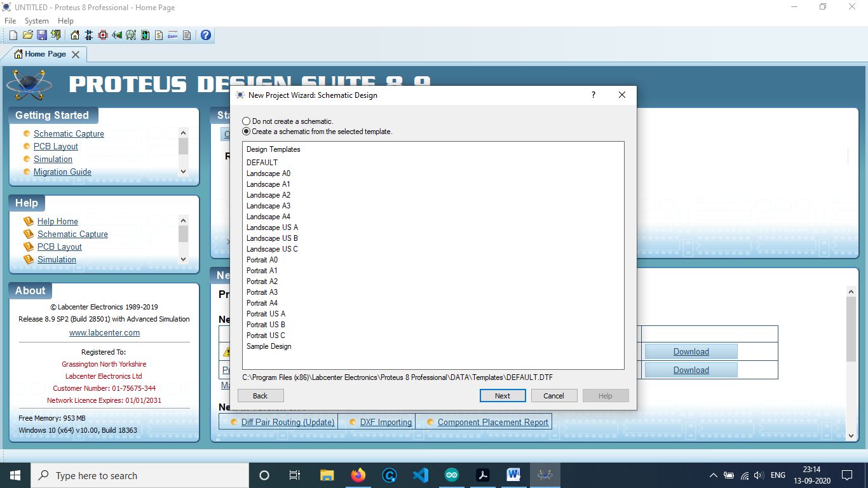Viewport: 868px width, 488px height.
Task: Click the Windows Start button
Action: (15, 475)
